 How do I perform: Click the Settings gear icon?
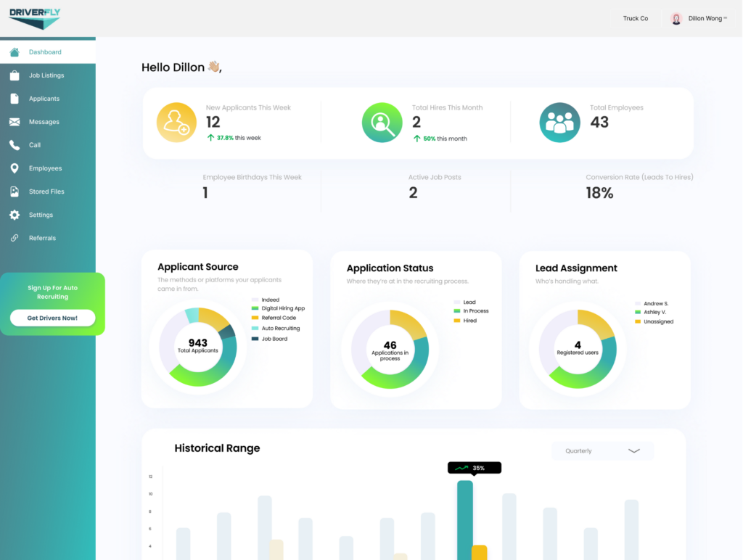click(15, 215)
